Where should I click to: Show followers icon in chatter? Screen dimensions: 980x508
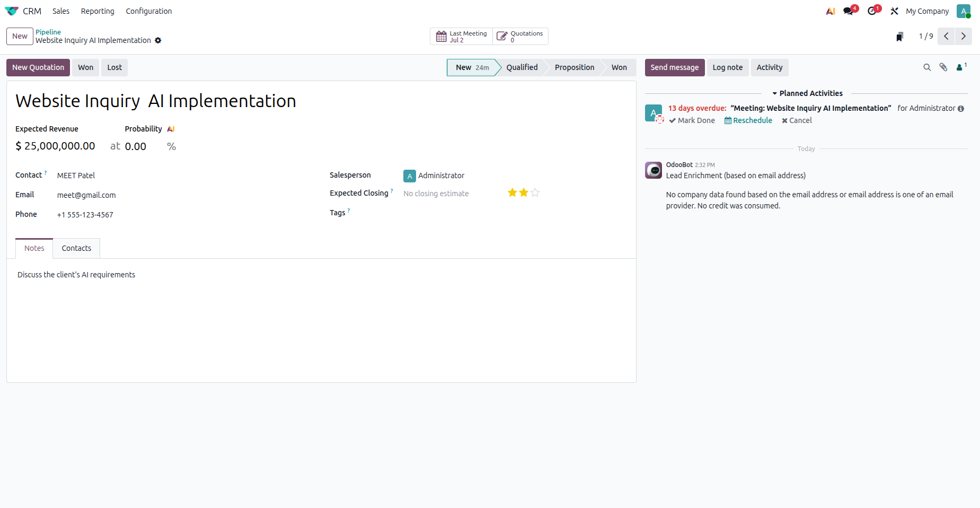coord(961,67)
